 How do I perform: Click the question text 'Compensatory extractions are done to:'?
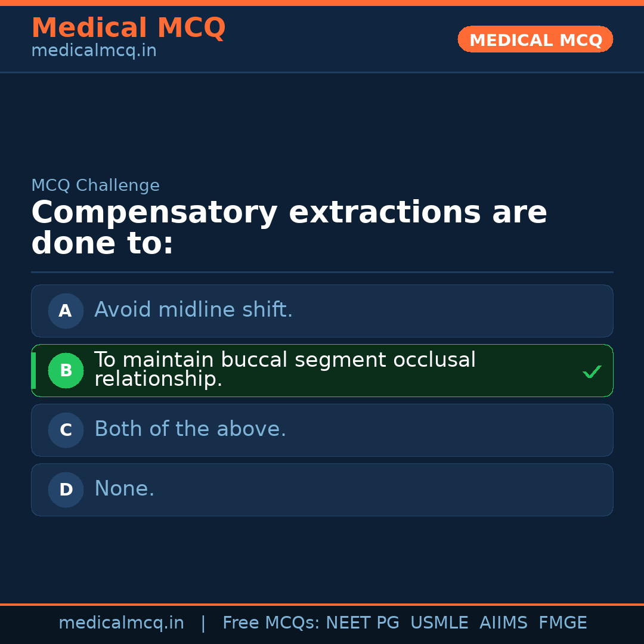pos(289,228)
